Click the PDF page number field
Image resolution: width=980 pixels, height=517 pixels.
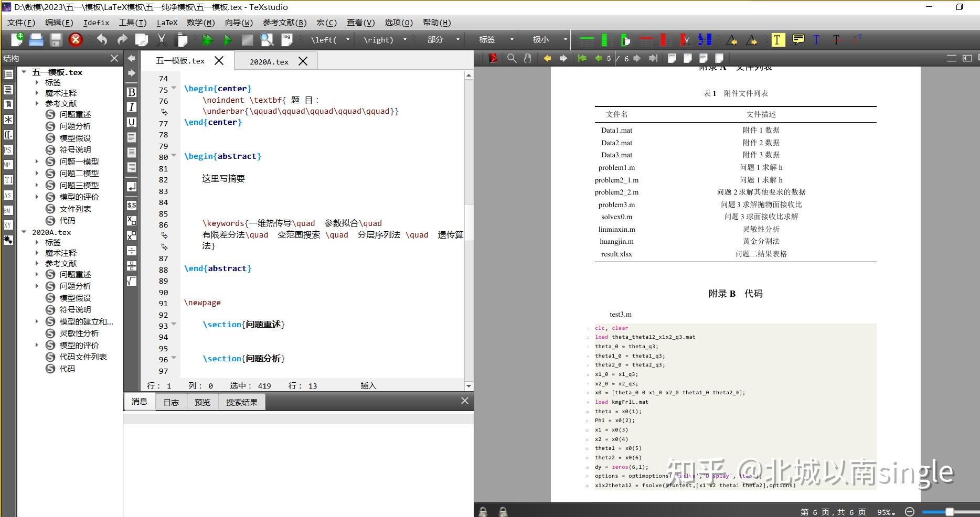[x=609, y=58]
